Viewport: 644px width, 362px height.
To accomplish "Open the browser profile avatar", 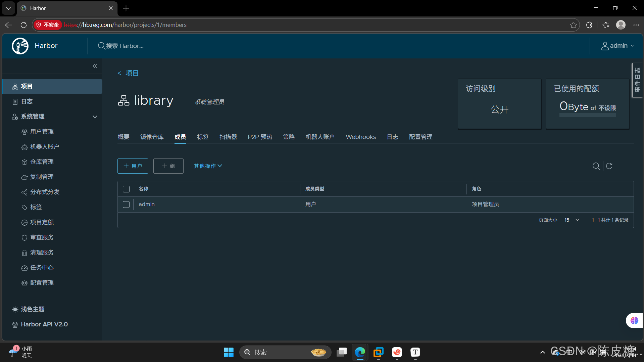I will tap(621, 25).
